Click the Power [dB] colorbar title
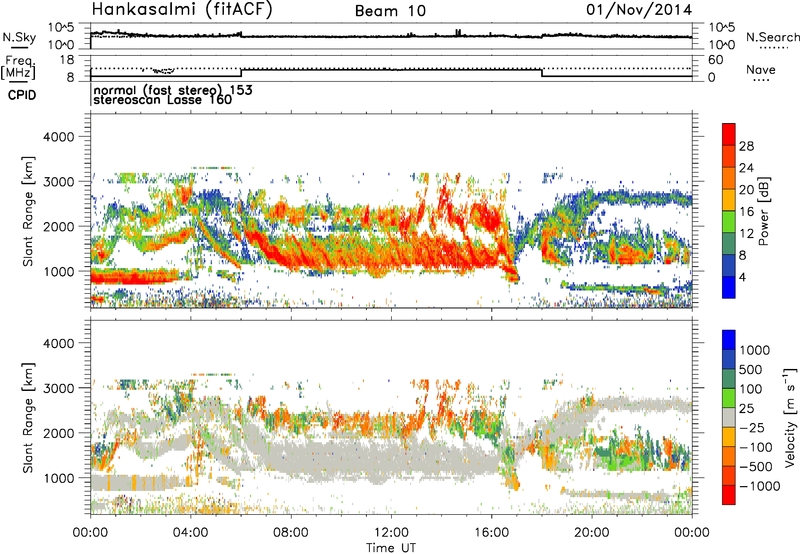The height and width of the screenshot is (554, 800). 763,212
